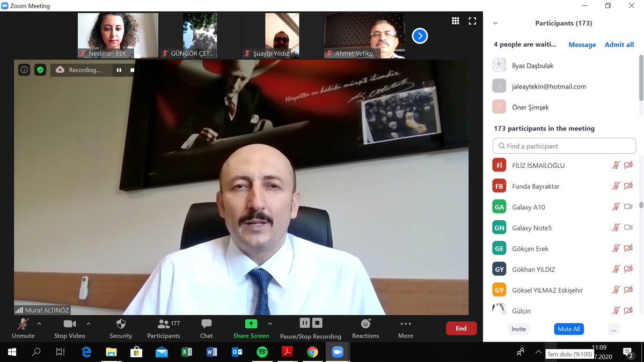
Task: Click the participants list scrollbar
Action: coord(641,205)
